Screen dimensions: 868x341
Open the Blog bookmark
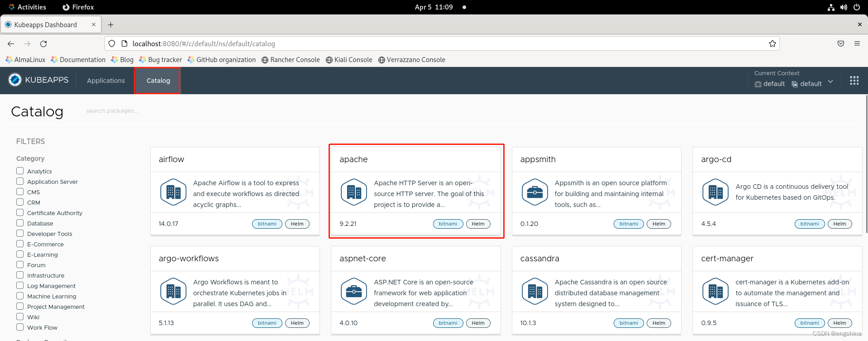point(122,60)
